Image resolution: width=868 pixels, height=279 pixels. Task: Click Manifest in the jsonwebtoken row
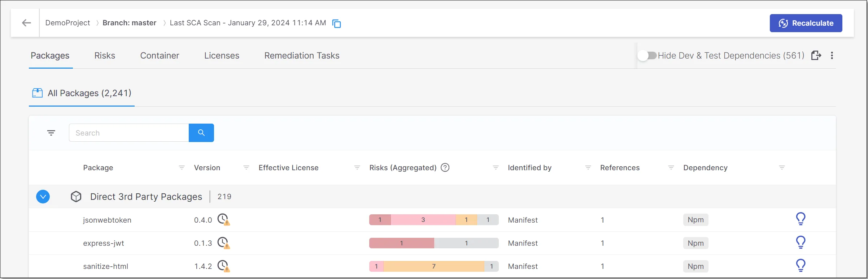click(x=523, y=220)
